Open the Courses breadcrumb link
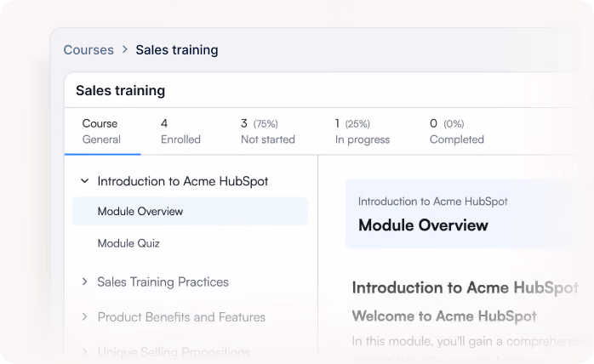The image size is (594, 364). [x=89, y=50]
